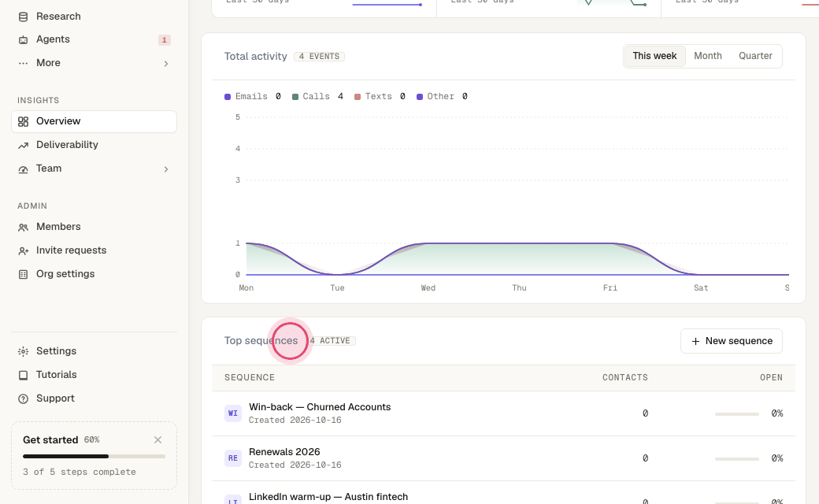Open the Org settings building icon
The width and height of the screenshot is (819, 504).
pos(23,274)
